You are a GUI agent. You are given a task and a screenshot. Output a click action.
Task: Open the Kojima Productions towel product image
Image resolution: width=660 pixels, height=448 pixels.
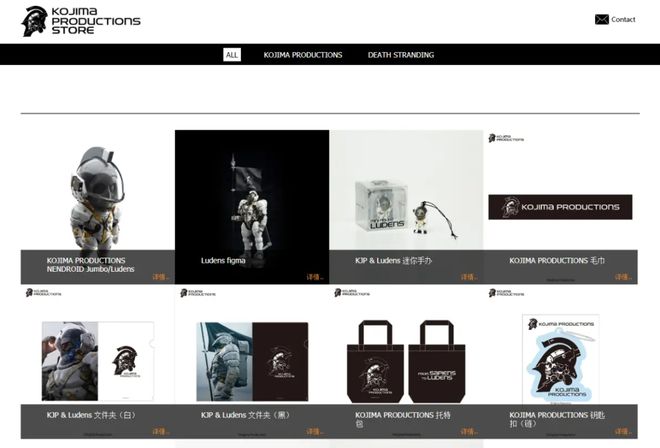pyautogui.click(x=560, y=190)
